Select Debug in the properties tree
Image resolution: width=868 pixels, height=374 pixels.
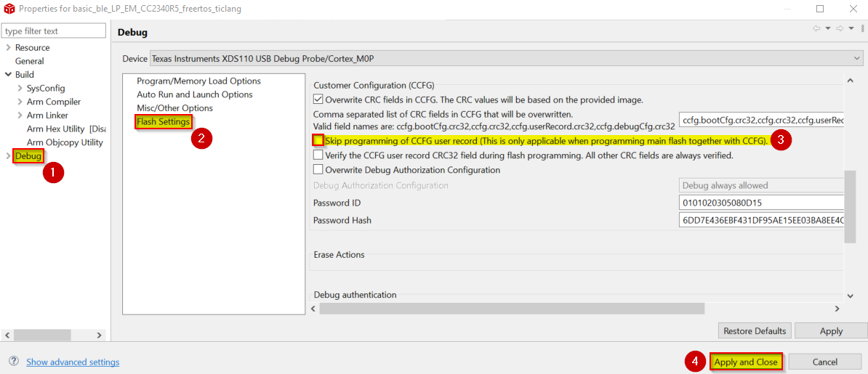[28, 157]
